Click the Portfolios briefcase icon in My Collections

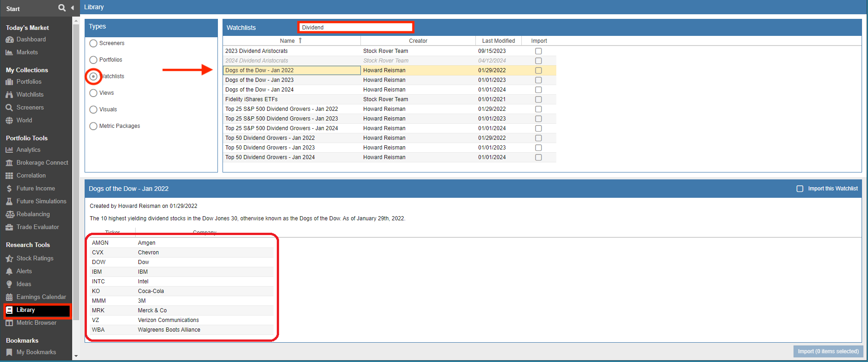pos(9,82)
